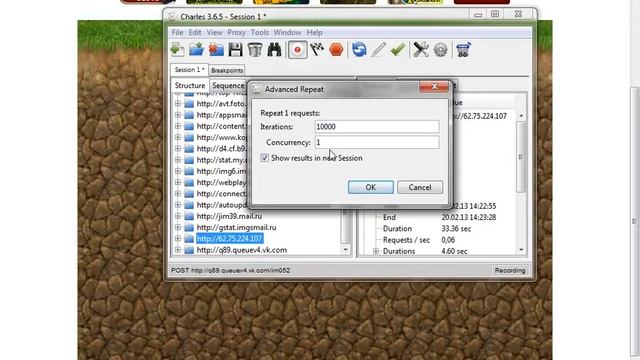Expand the http://gstat.imgsmail.ru node
Viewport: 640px width, 360px height.
tap(178, 227)
